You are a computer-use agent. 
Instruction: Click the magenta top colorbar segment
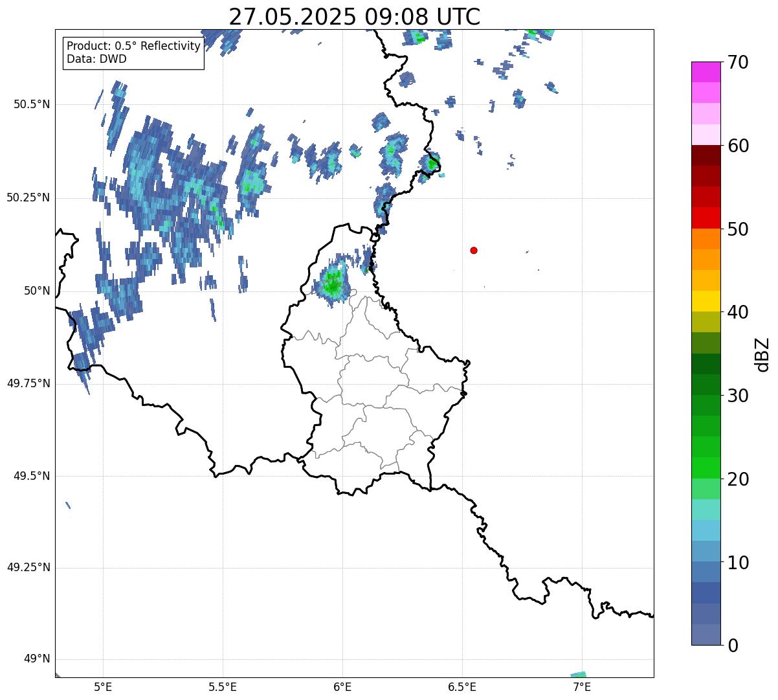pyautogui.click(x=706, y=72)
